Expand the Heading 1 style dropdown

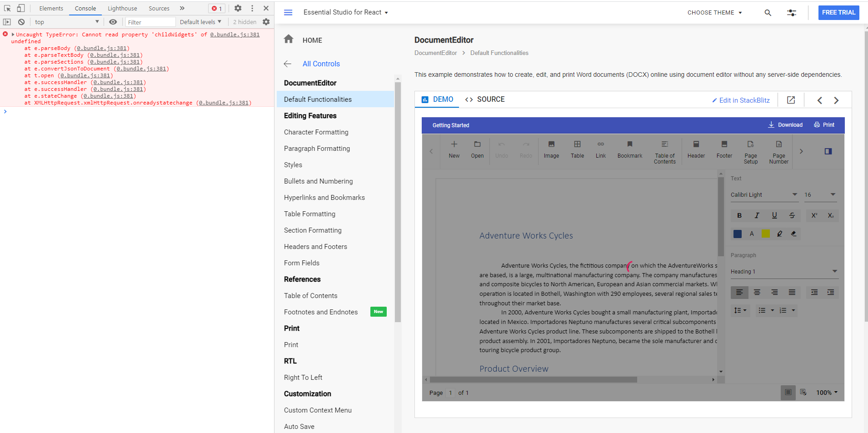click(783, 272)
